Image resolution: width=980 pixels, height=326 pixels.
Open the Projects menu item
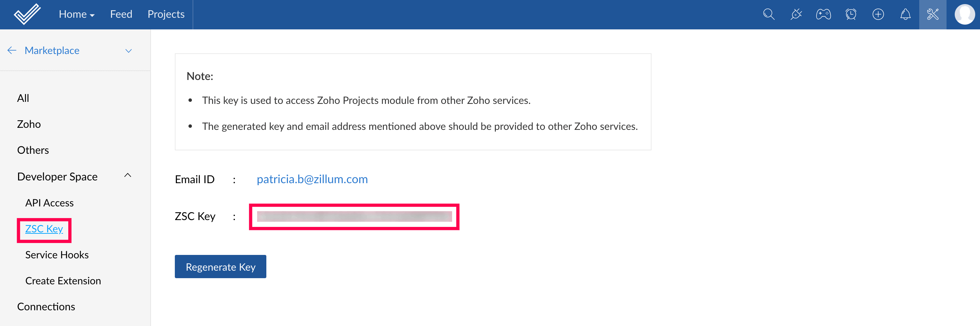click(x=166, y=14)
